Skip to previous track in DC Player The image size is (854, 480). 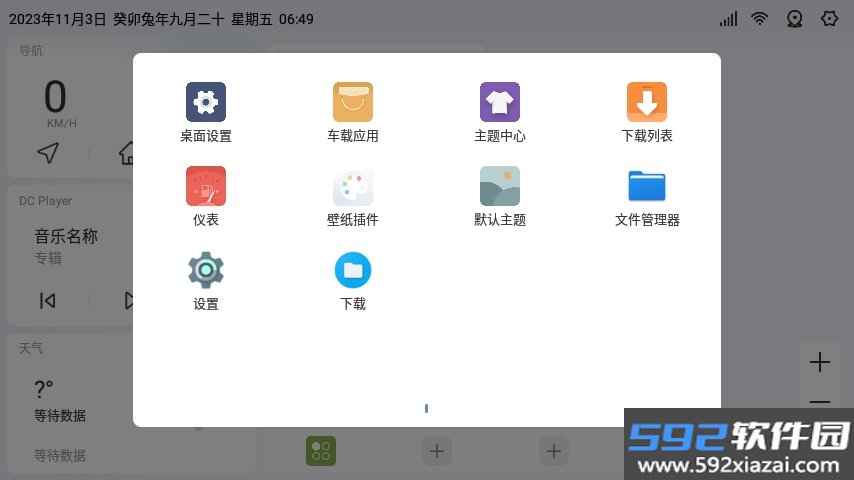[47, 301]
